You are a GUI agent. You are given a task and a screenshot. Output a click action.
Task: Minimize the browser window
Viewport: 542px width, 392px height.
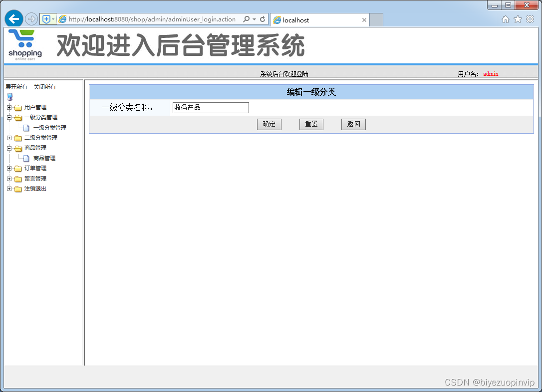pyautogui.click(x=494, y=5)
